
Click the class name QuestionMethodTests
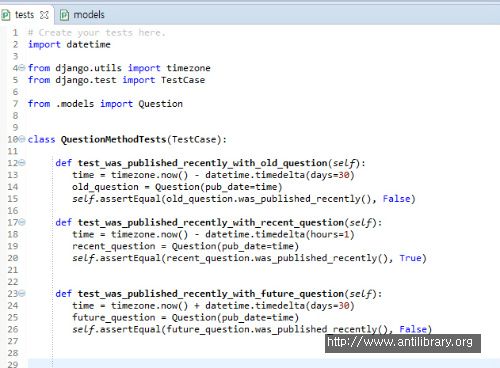click(x=113, y=139)
